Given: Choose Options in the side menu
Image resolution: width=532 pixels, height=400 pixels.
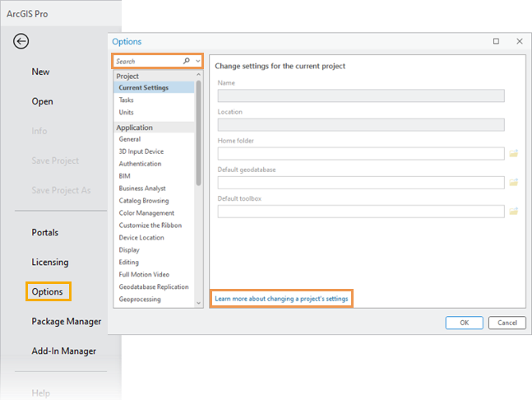Looking at the screenshot, I should point(47,291).
